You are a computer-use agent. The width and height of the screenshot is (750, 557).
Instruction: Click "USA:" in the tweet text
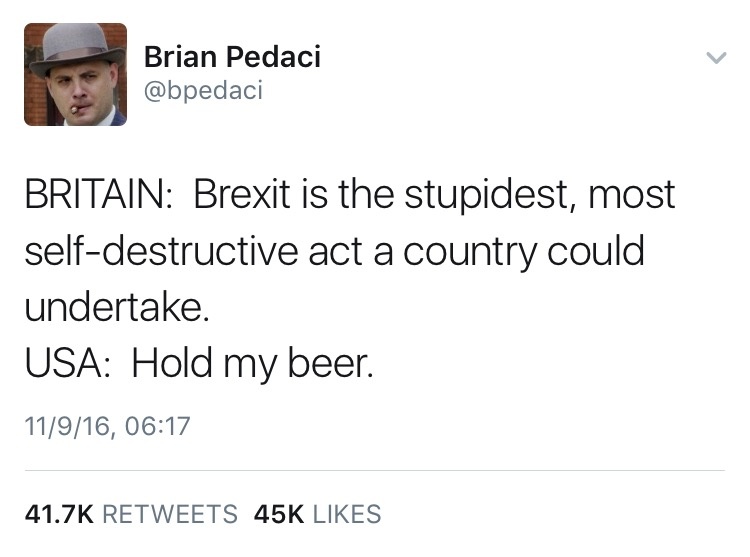tap(69, 362)
